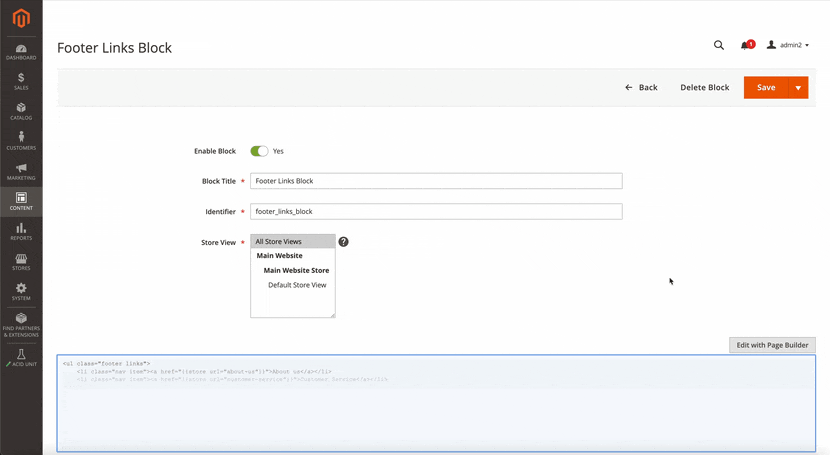
Task: Click the Delete Block button
Action: (704, 88)
